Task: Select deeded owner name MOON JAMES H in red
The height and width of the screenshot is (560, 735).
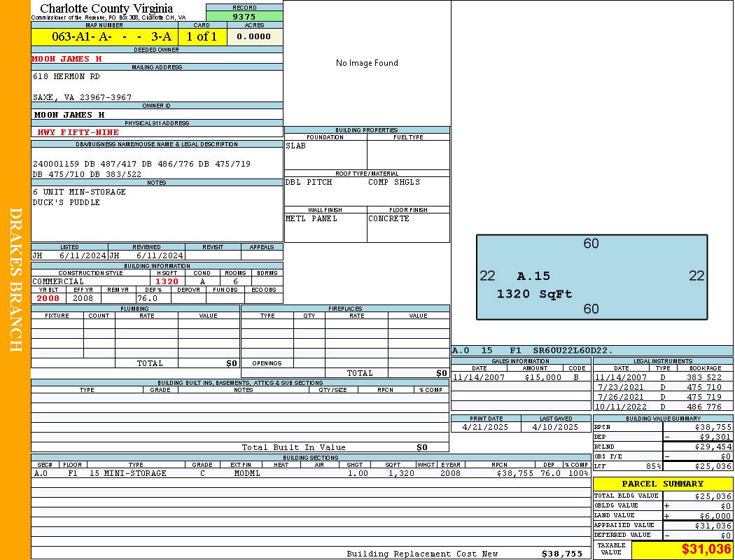Action: pyautogui.click(x=67, y=59)
